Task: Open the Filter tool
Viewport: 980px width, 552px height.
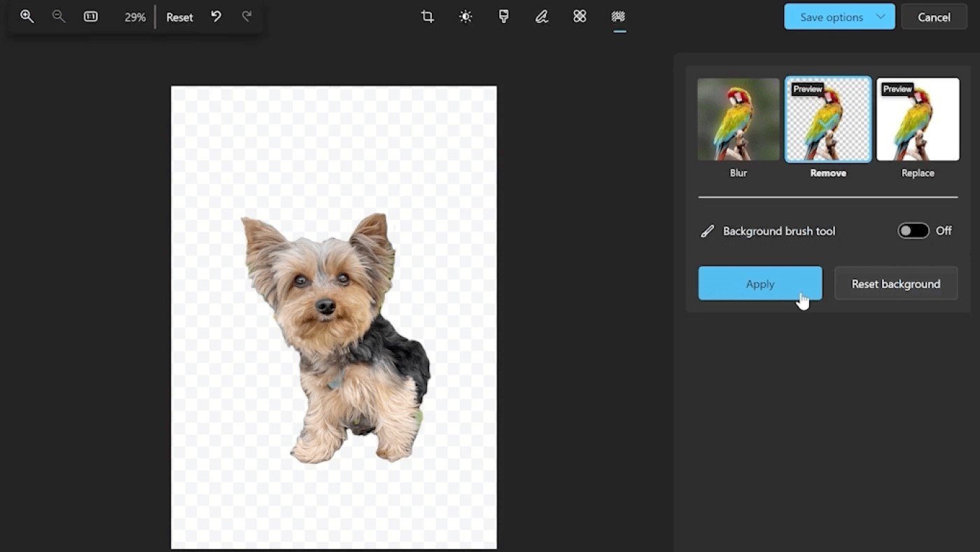Action: coord(503,17)
